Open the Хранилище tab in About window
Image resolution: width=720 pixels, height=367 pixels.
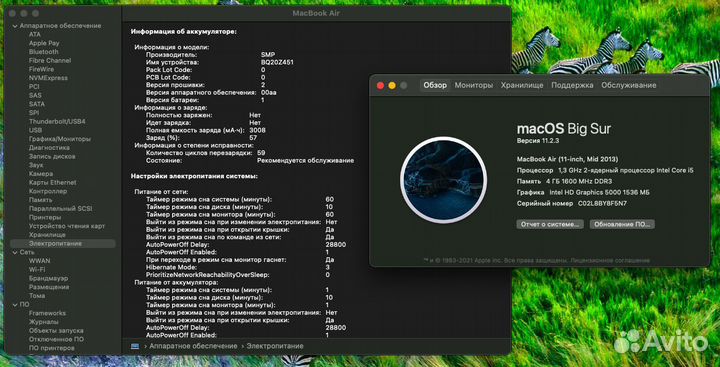tap(522, 85)
